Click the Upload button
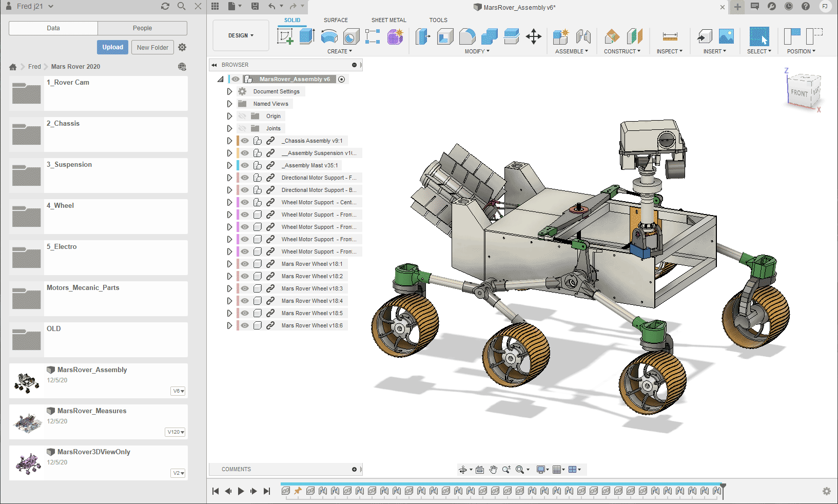The image size is (838, 504). [112, 47]
